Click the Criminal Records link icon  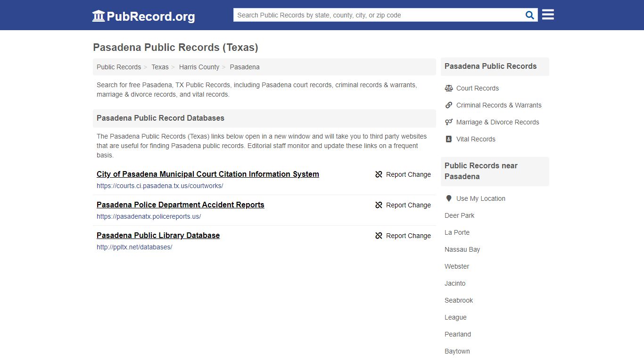[x=449, y=105]
